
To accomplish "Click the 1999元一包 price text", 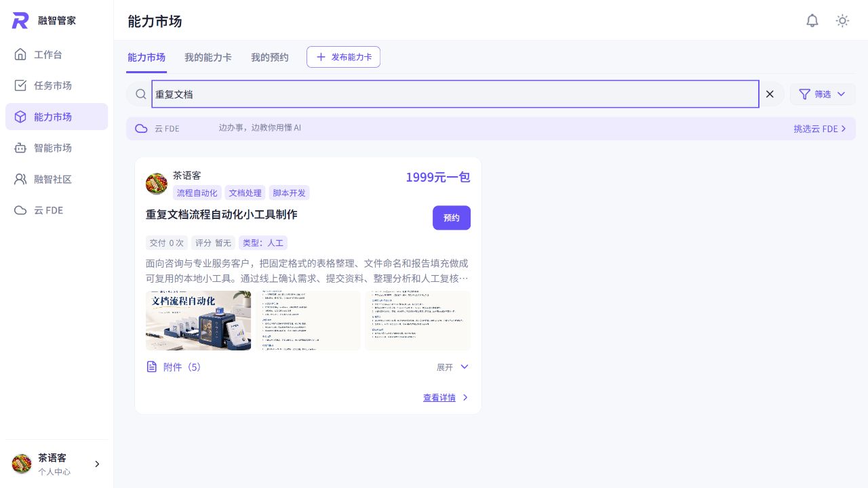I will (438, 178).
